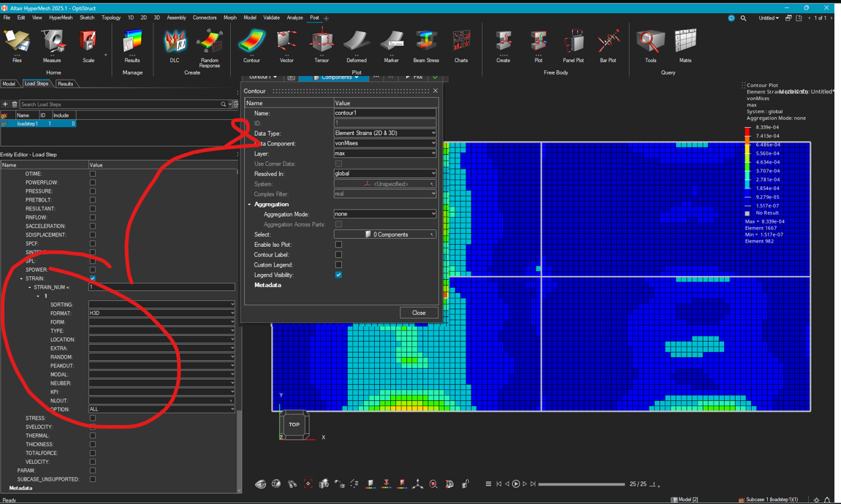Screen dimensions: 841x504
Task: Enable the STRESS checkbox
Action: pos(93,418)
